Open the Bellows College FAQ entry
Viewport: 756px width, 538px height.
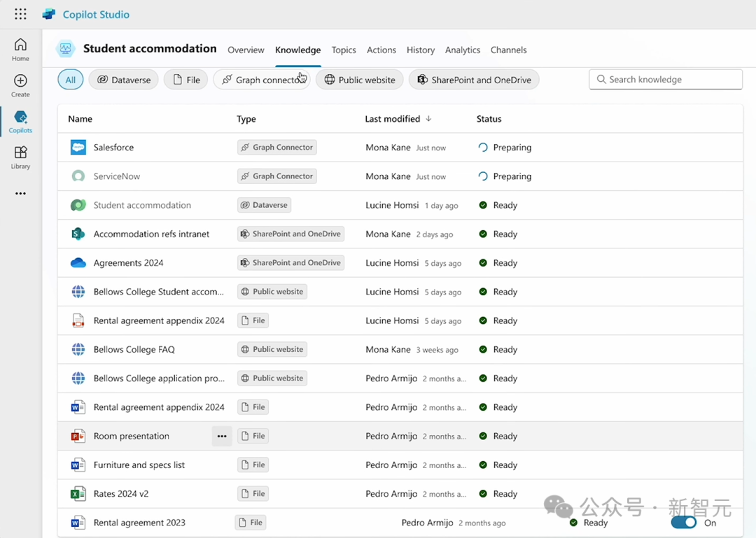click(x=134, y=349)
